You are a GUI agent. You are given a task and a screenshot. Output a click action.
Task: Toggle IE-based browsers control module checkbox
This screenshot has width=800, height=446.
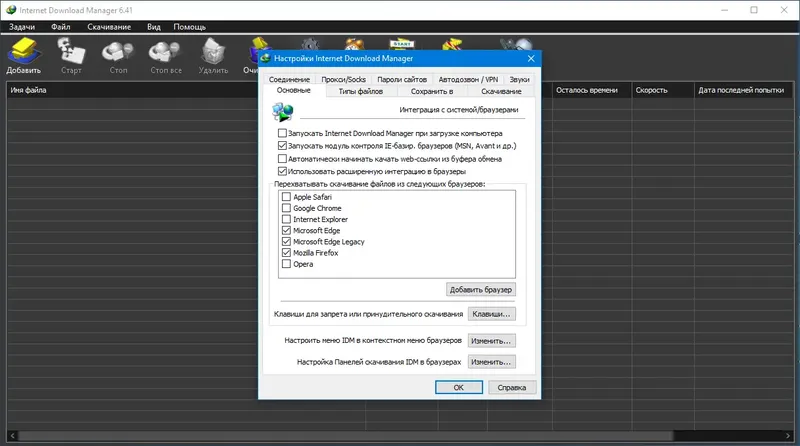click(282, 145)
